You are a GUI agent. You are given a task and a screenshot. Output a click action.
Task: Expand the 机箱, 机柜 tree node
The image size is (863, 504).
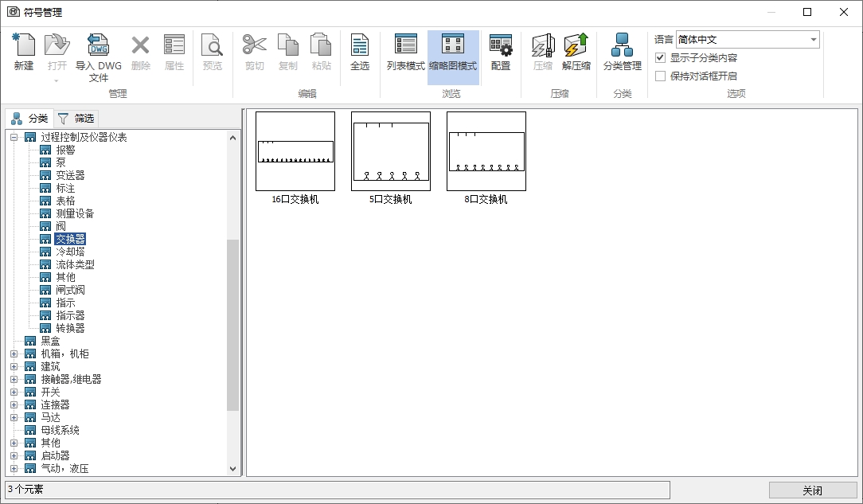pos(14,354)
